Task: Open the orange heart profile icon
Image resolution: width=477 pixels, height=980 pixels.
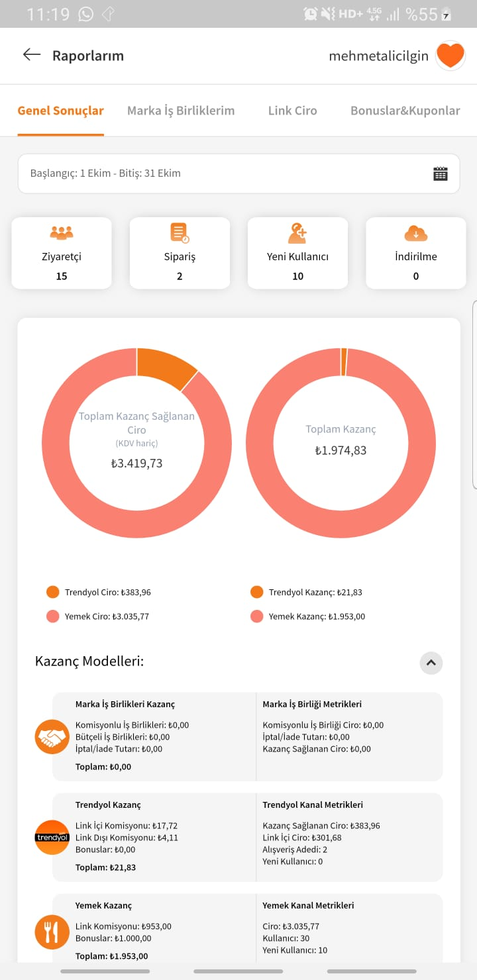Action: coord(450,56)
